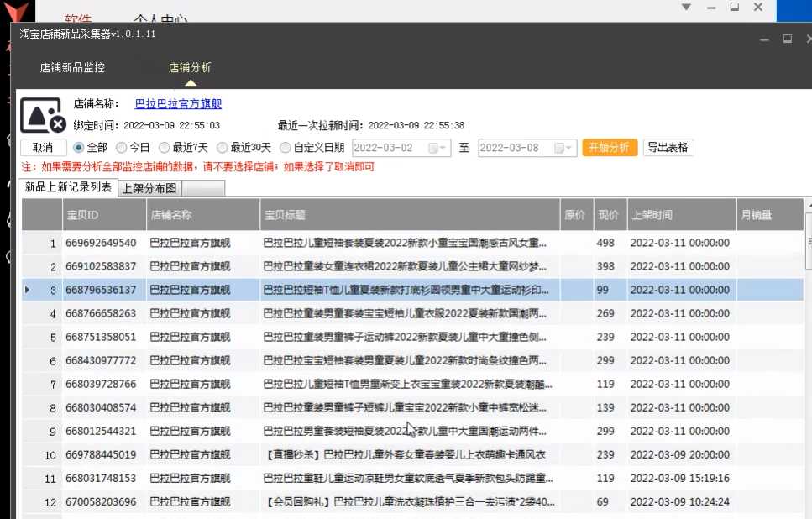Screen dimensions: 812x519
Task: Click the price 99 in row 3
Action: [602, 290]
